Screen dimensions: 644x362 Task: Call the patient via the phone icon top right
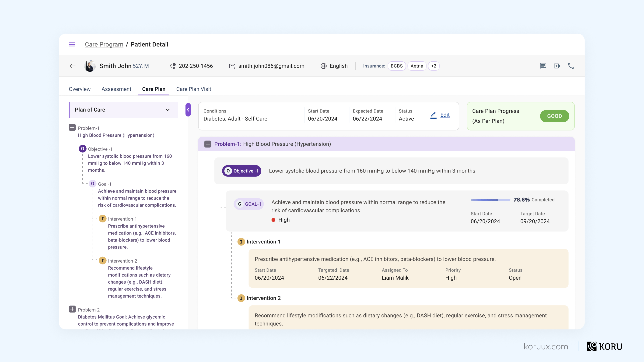(571, 66)
